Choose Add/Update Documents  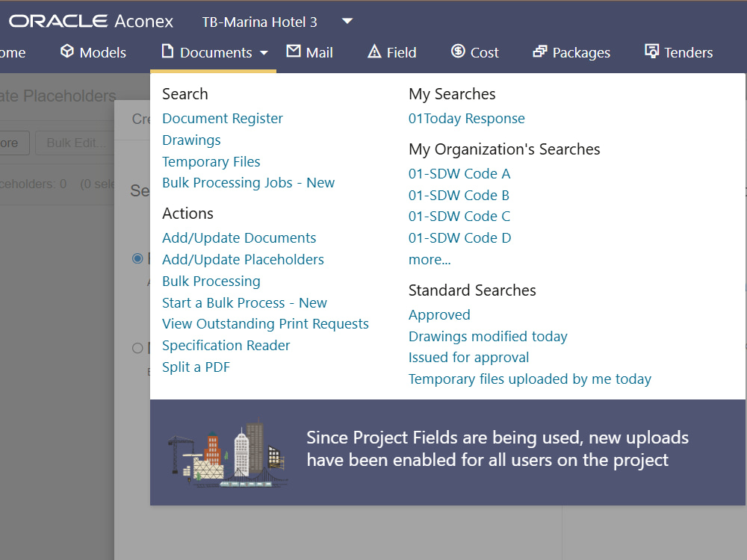click(x=239, y=237)
